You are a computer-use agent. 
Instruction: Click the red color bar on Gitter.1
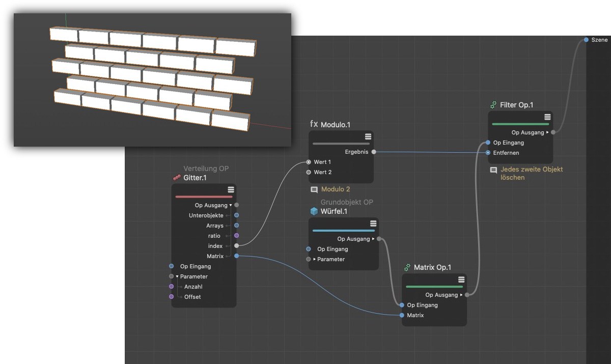[204, 197]
